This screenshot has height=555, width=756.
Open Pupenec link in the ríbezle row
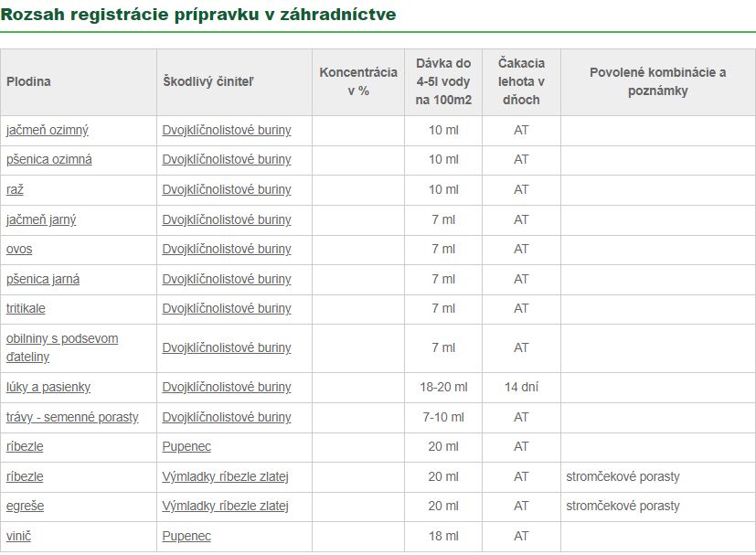[x=186, y=447]
